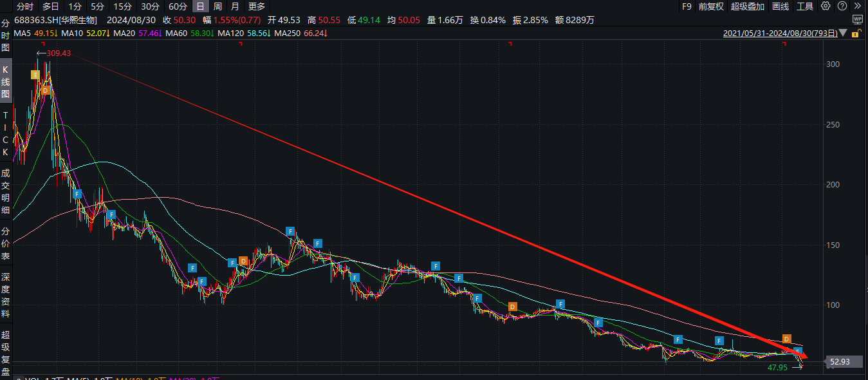
Task: Click the WP monitor icon
Action: 856,20
